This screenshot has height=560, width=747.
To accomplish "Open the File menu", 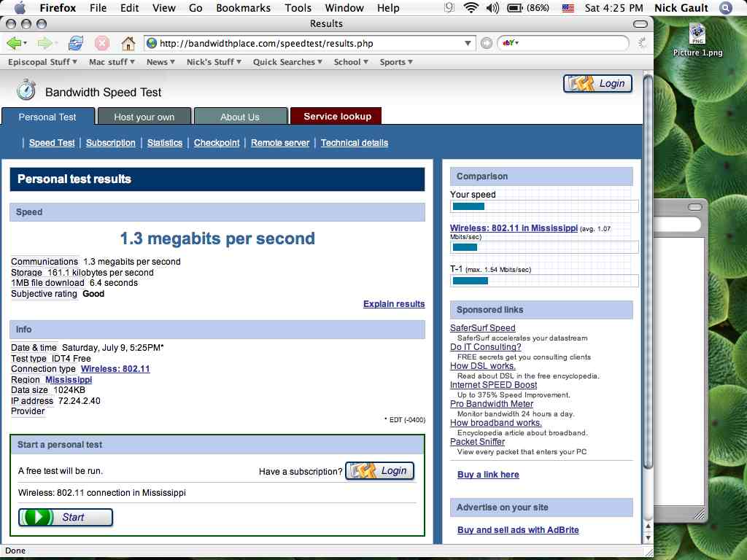I will coord(98,7).
